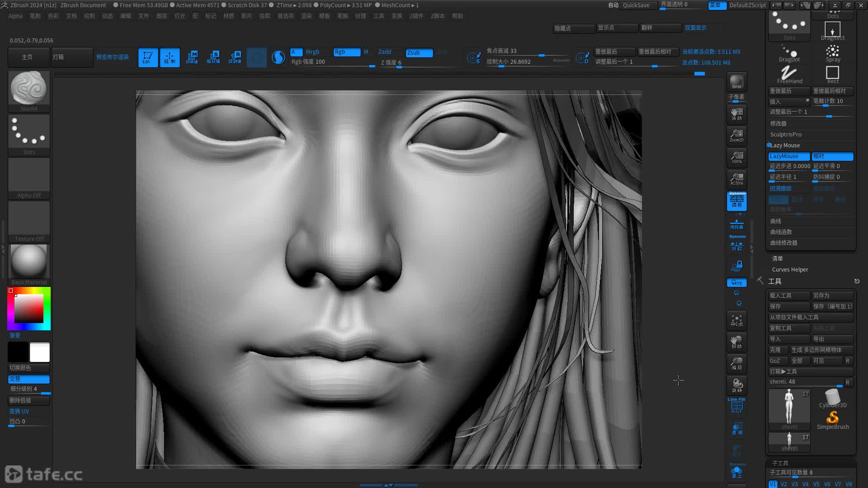Click the Scale (缩放) view icon

(736, 364)
